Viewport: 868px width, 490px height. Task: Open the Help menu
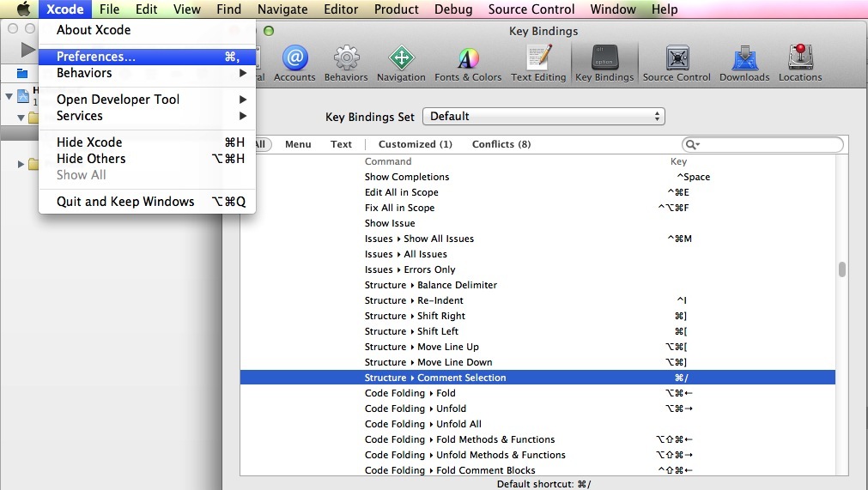[x=665, y=9]
